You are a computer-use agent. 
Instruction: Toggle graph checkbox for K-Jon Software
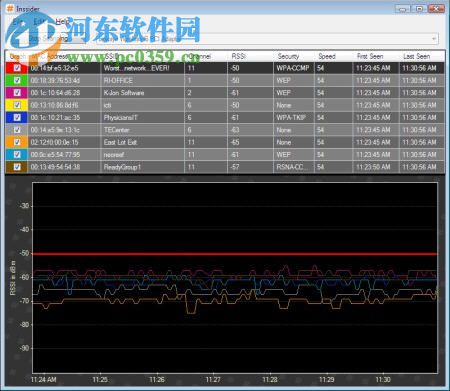click(17, 93)
